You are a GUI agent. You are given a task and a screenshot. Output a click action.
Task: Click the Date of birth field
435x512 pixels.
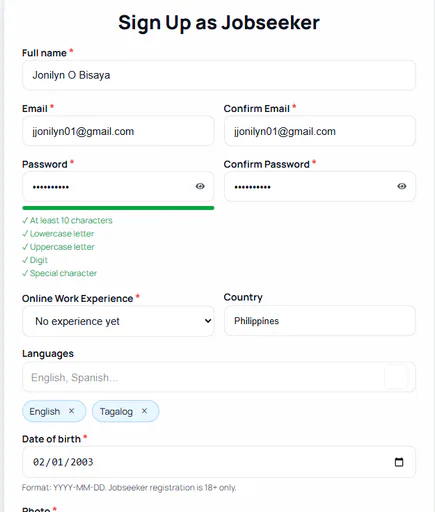click(x=219, y=462)
